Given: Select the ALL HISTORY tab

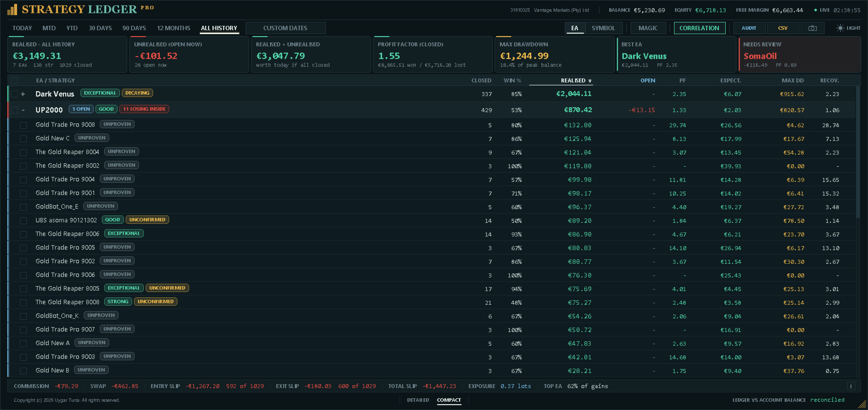Looking at the screenshot, I should click(x=219, y=28).
